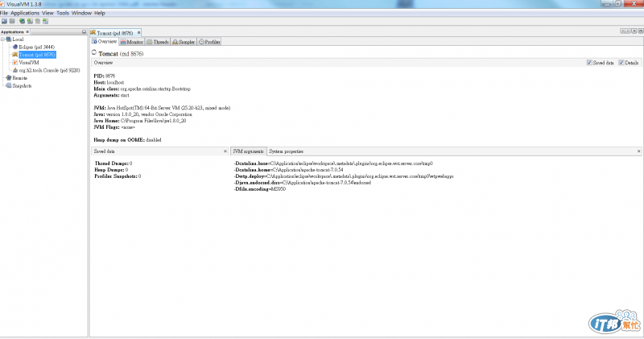Click the -Djava.endorsed.dirs argument line

point(303,183)
